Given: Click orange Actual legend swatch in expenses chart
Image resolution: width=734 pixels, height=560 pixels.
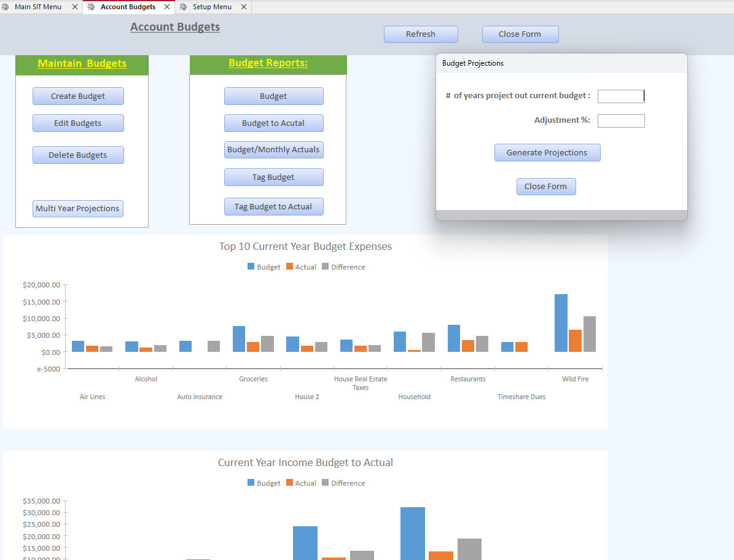Looking at the screenshot, I should pyautogui.click(x=289, y=266).
